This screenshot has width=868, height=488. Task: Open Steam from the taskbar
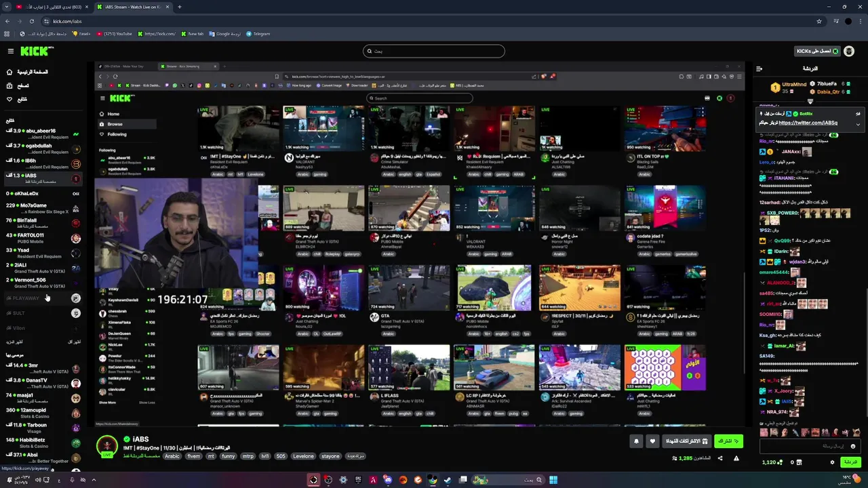click(448, 480)
